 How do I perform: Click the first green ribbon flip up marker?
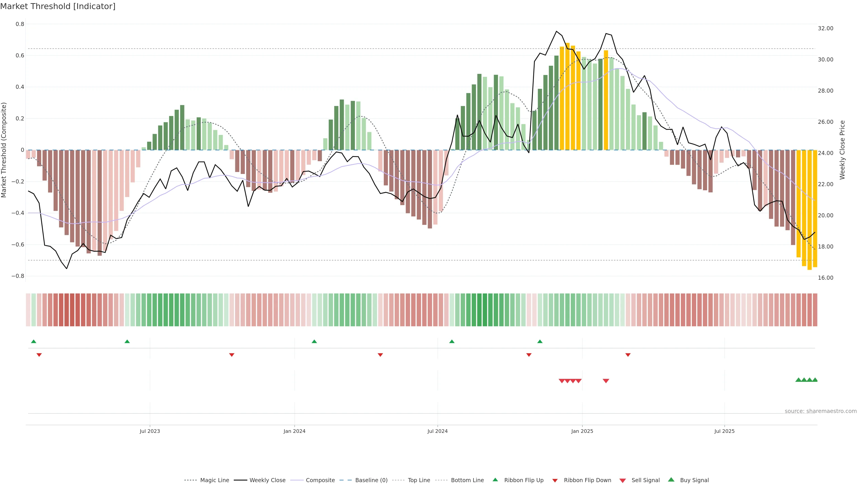[x=33, y=342]
